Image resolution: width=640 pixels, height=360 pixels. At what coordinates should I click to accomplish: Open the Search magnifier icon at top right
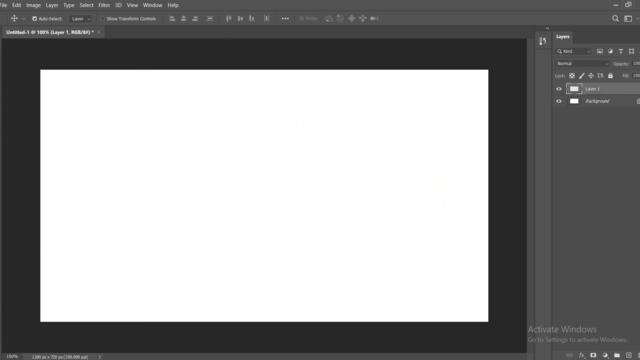point(615,18)
